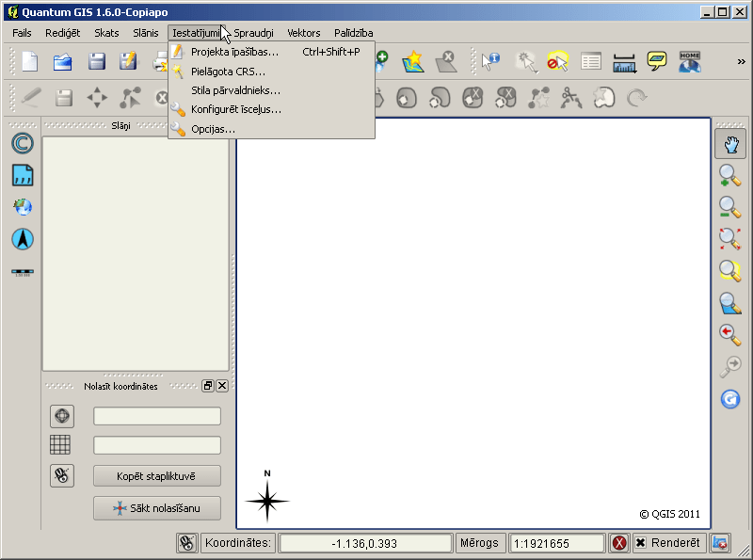Open the Palīdzība menu

pyautogui.click(x=354, y=33)
